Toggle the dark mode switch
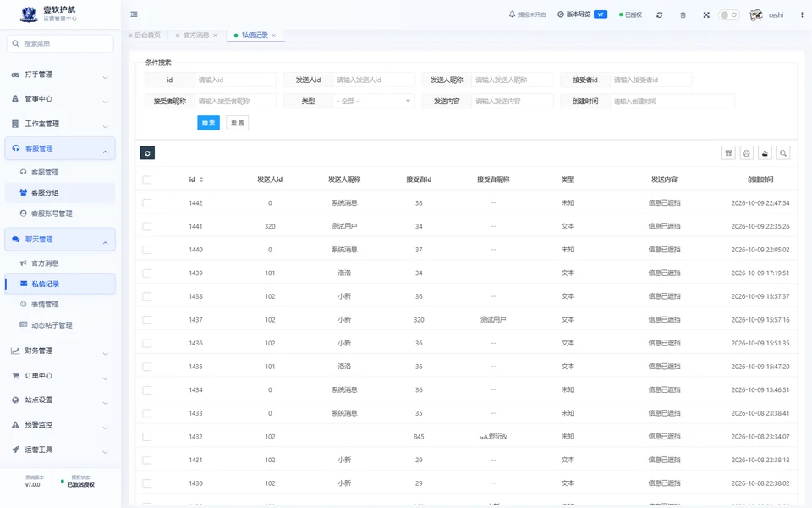Screen dimensions: 812x508 coord(728,14)
